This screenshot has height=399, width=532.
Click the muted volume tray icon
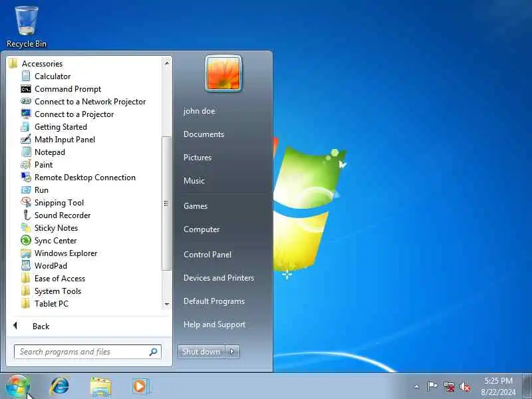pos(465,387)
